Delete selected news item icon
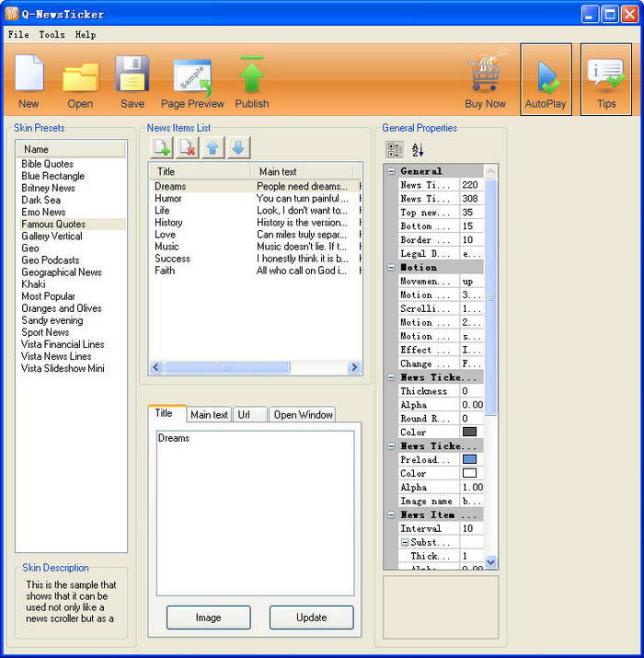Viewport: 644px width, 658px height. [188, 148]
